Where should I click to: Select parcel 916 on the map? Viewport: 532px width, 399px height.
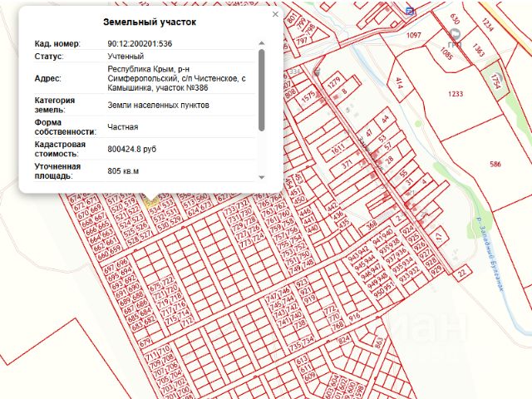[x=354, y=318]
